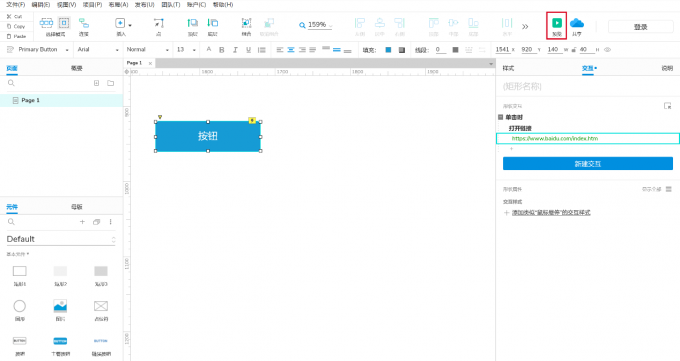Screen dimensions: 680x361
Task: Click the align center toolbar icon
Action: coord(379,23)
